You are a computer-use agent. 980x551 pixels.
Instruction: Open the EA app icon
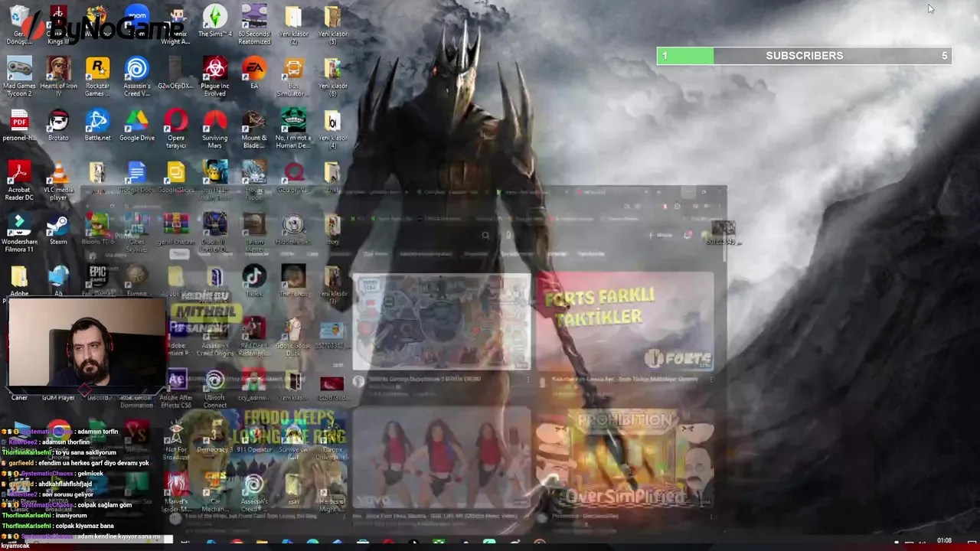(254, 73)
